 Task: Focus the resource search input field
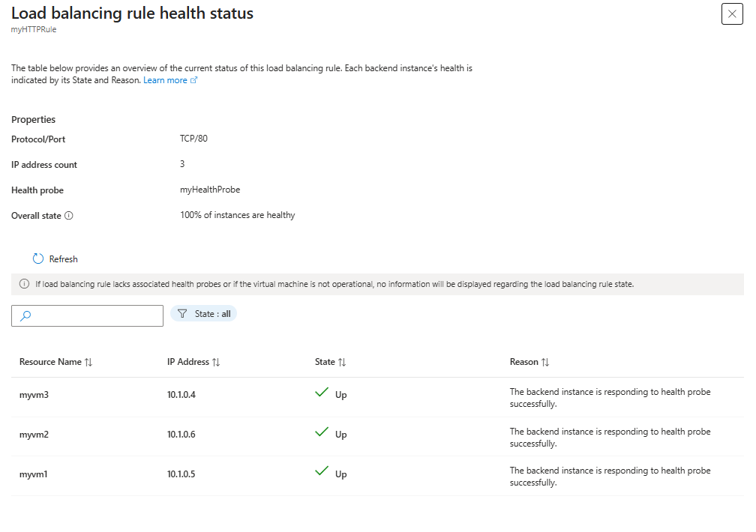[87, 315]
